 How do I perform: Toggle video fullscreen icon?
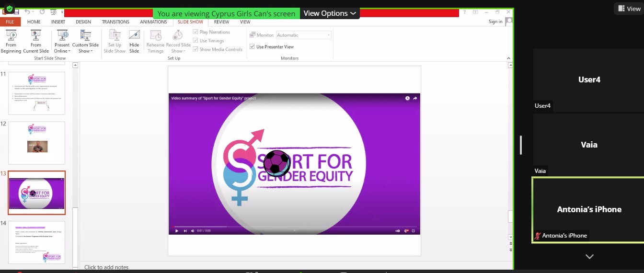click(414, 231)
